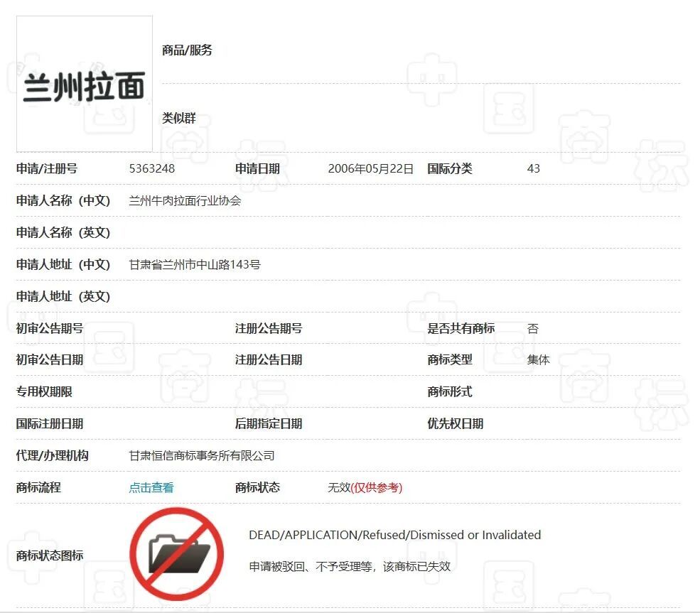Click the 商品/服务 label
This screenshot has height=613, width=700.
tap(187, 50)
